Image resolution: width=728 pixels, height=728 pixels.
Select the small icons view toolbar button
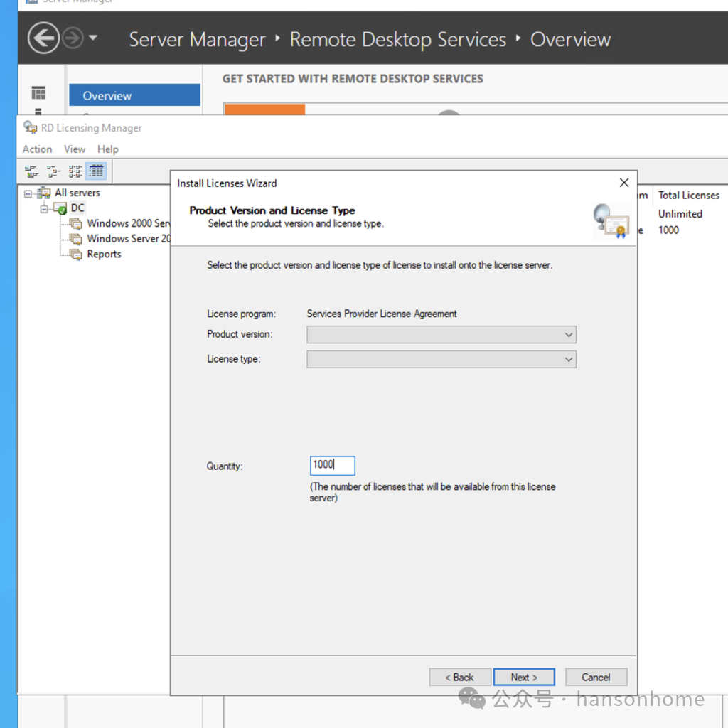click(53, 171)
